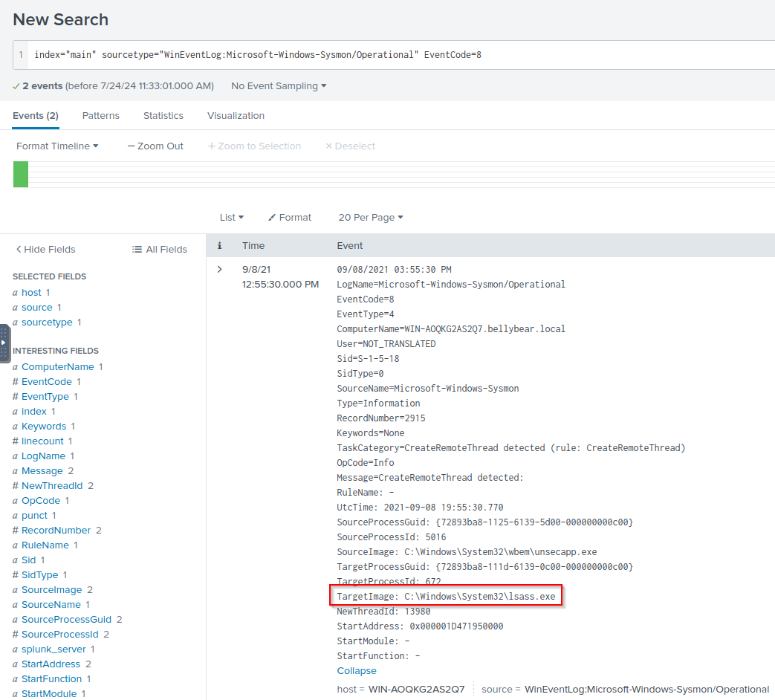Open the List view dropdown
This screenshot has height=700, width=775.
pos(232,218)
